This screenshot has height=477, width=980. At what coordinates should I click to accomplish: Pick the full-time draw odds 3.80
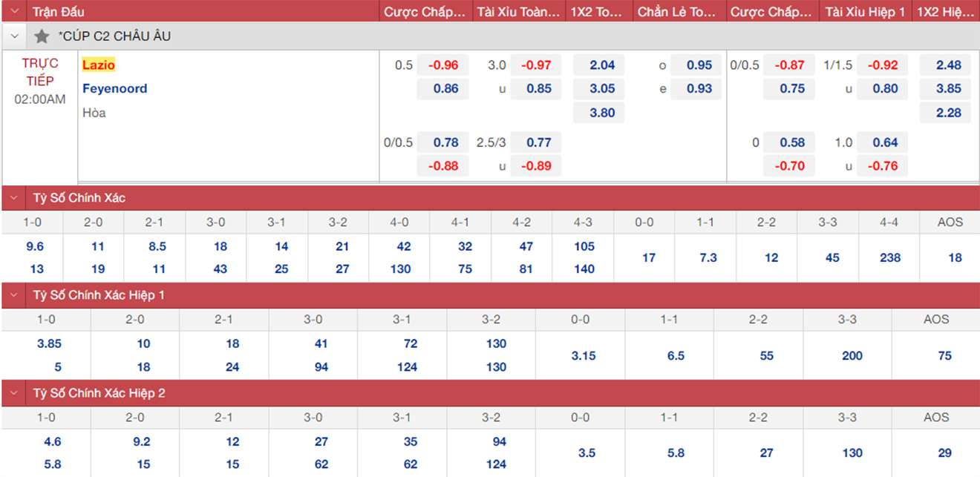tap(601, 113)
